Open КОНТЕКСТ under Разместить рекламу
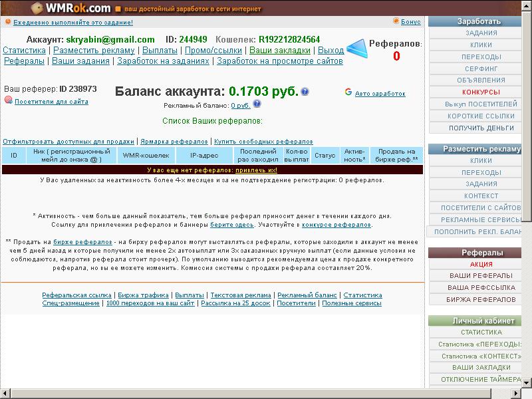This screenshot has height=399, width=532. click(x=475, y=196)
